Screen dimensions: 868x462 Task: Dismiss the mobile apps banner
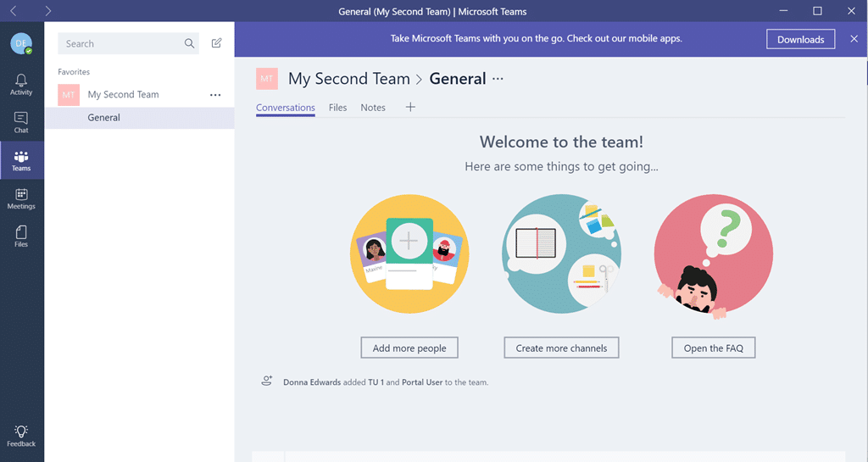(854, 39)
